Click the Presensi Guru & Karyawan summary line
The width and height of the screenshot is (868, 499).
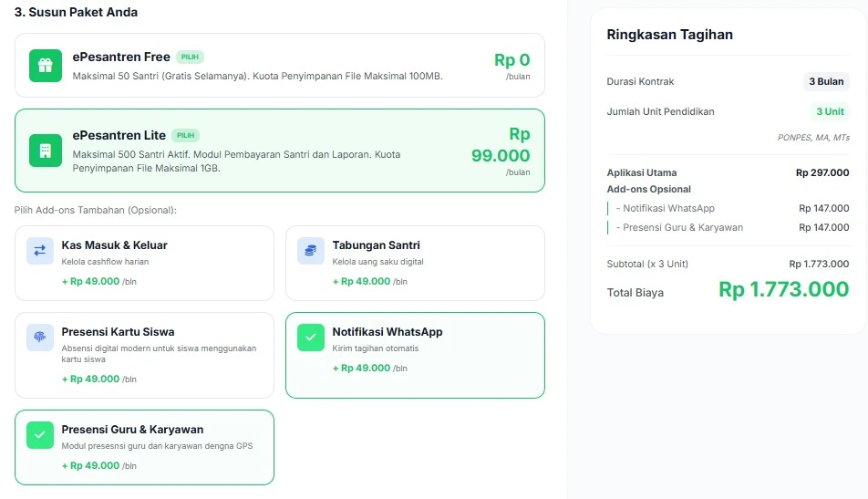coord(678,227)
